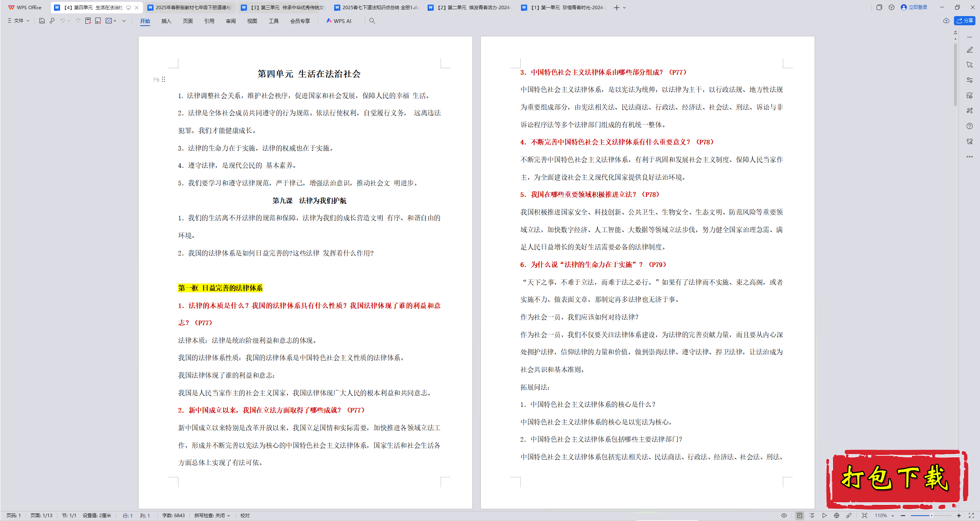Click the heading 第四单元 生活在法治社会

point(309,74)
